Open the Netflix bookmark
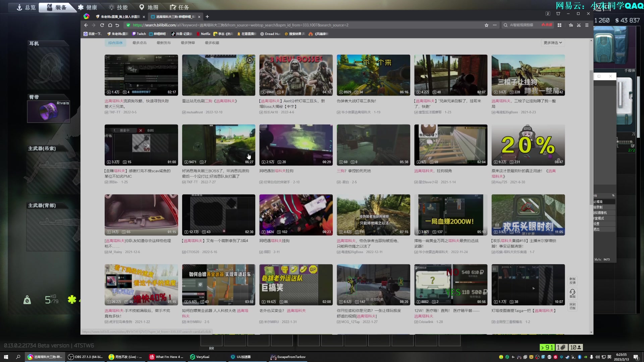The image size is (644, 362). [x=203, y=34]
